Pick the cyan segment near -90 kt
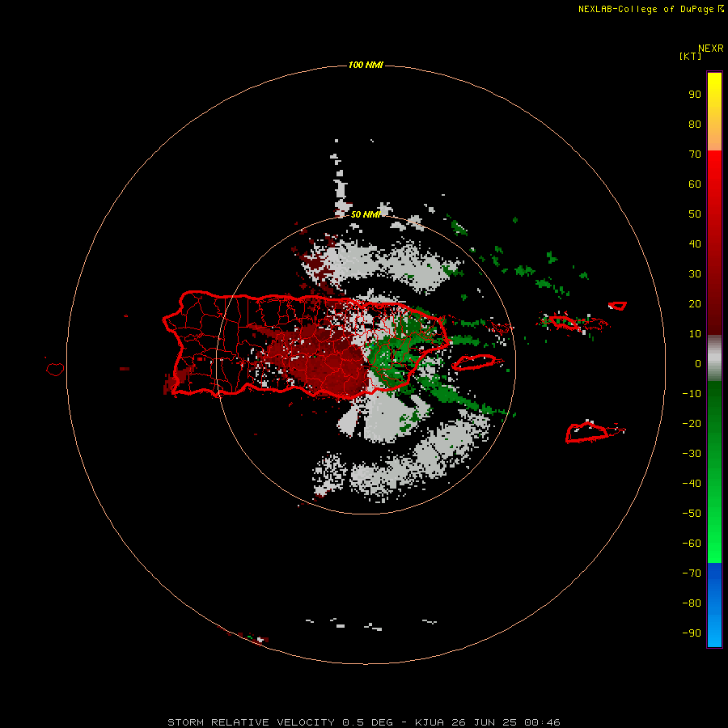The image size is (728, 728). pyautogui.click(x=714, y=632)
